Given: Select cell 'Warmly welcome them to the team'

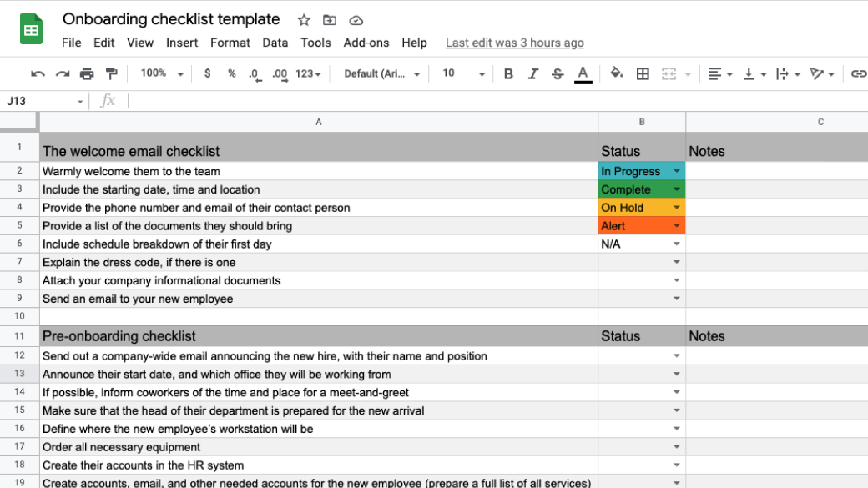Looking at the screenshot, I should click(x=319, y=171).
